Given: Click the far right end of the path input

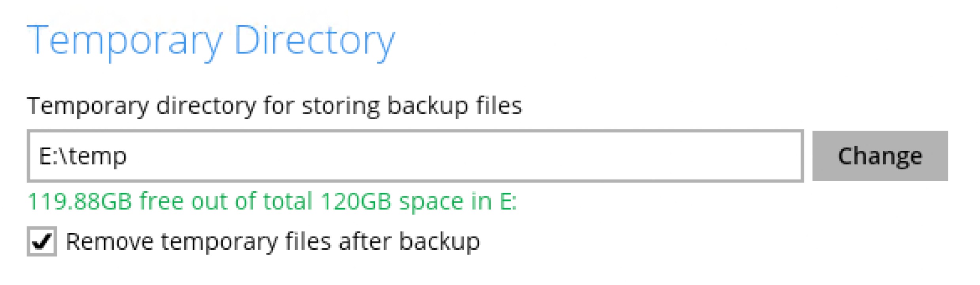Looking at the screenshot, I should coord(787,156).
